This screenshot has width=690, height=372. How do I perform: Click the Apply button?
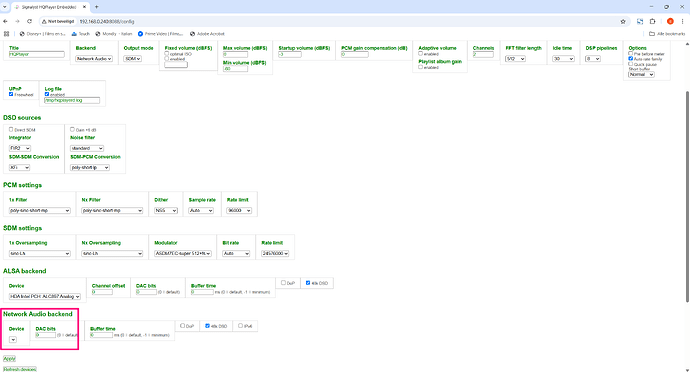click(x=9, y=359)
